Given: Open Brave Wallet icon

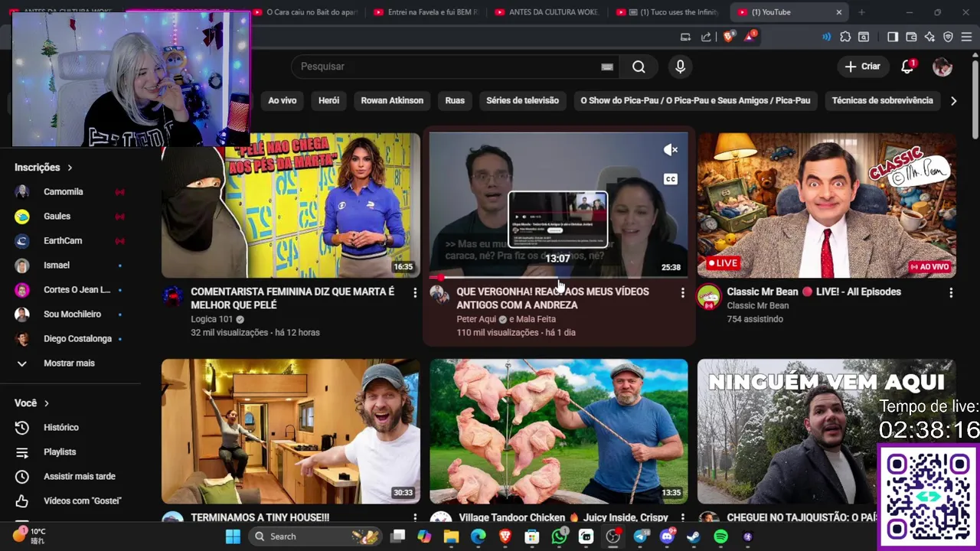Looking at the screenshot, I should coord(911,37).
